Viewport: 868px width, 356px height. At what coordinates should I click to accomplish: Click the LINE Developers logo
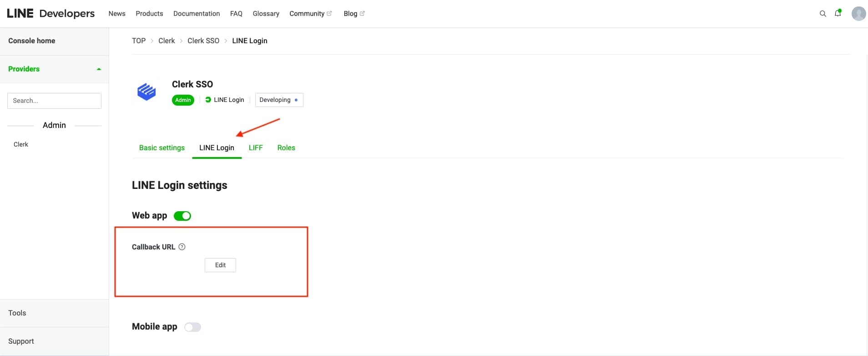pos(50,14)
